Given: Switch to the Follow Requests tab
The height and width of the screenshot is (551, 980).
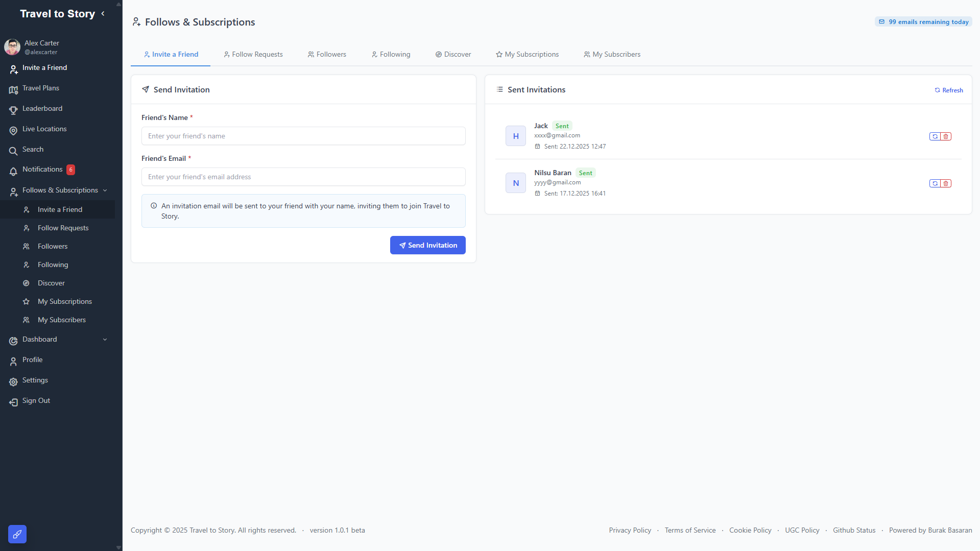Looking at the screenshot, I should [x=253, y=55].
